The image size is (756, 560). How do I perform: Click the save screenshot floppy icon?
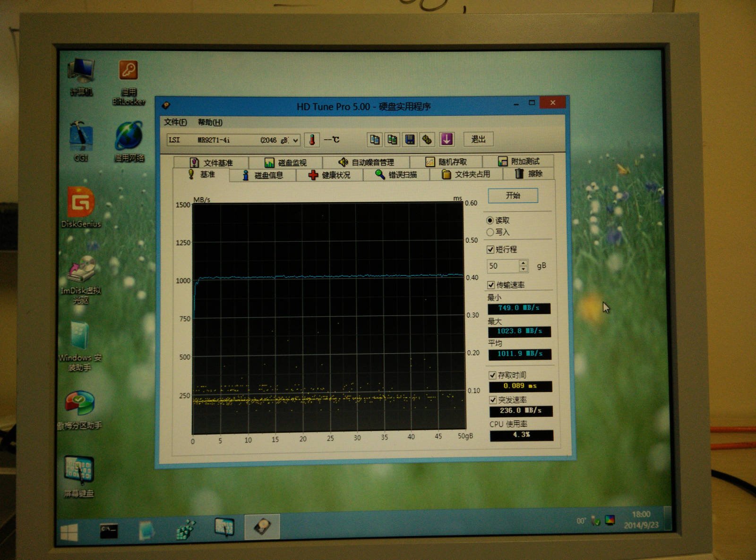pyautogui.click(x=410, y=139)
